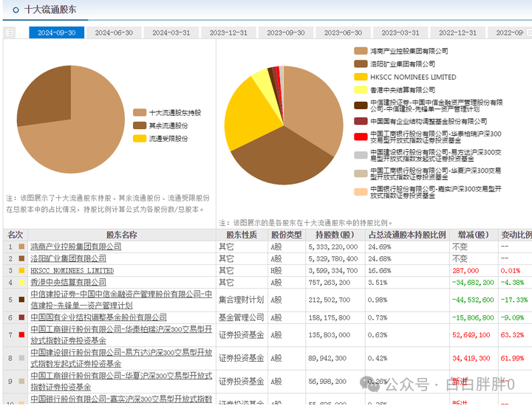Switch to the 2024-06-30 tab
This screenshot has width=532, height=406.
pyautogui.click(x=114, y=32)
